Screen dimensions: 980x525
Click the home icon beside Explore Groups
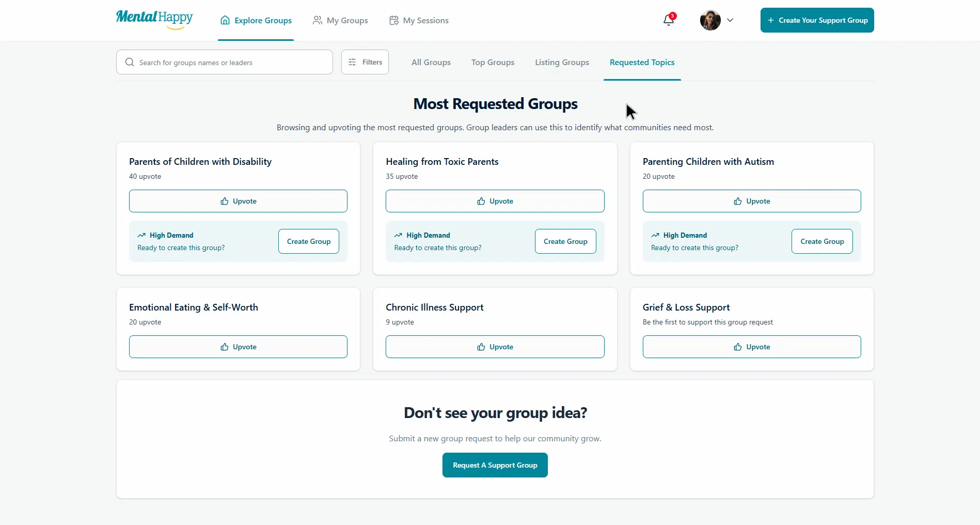[225, 20]
